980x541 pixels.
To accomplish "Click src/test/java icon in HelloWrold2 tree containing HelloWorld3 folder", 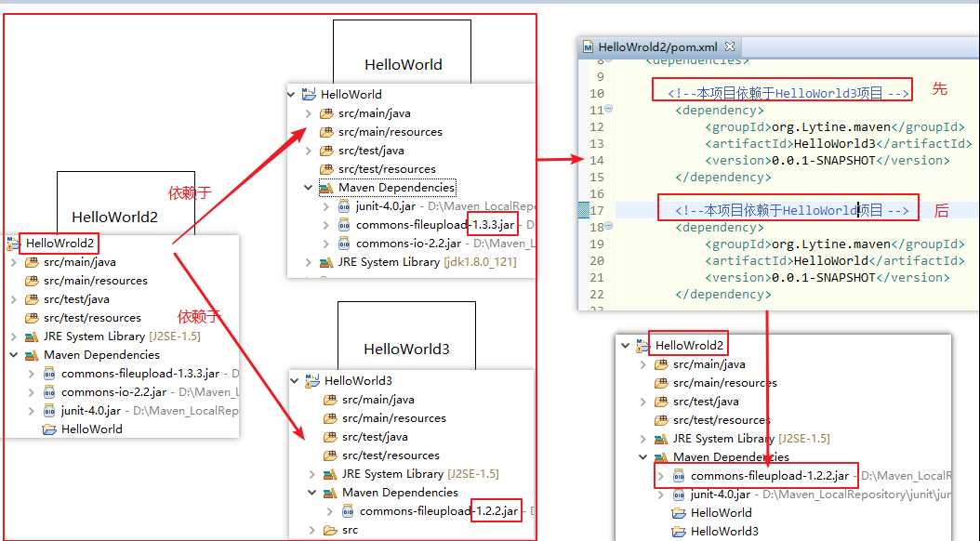I will click(661, 402).
